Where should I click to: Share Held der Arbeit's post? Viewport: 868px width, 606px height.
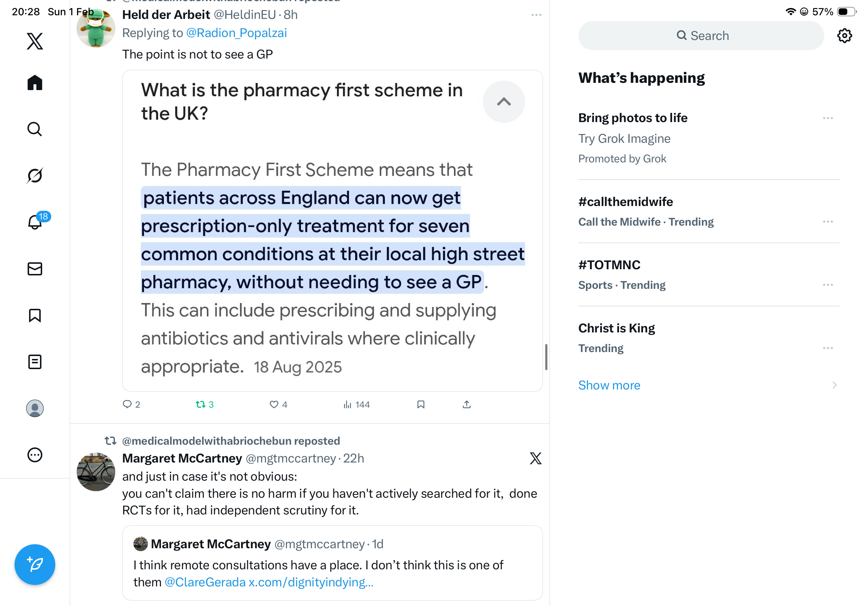466,405
